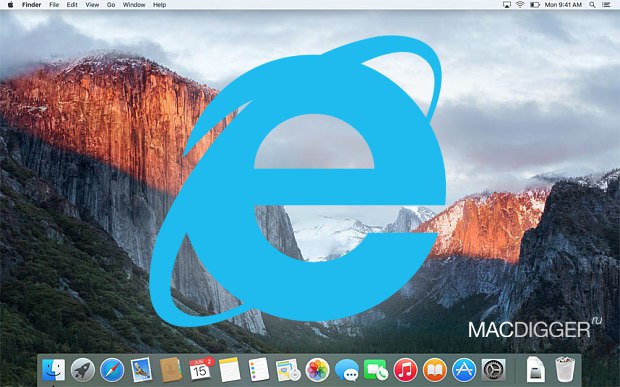Open Spotlight search magnifier
This screenshot has width=620, height=387.
tap(592, 5)
